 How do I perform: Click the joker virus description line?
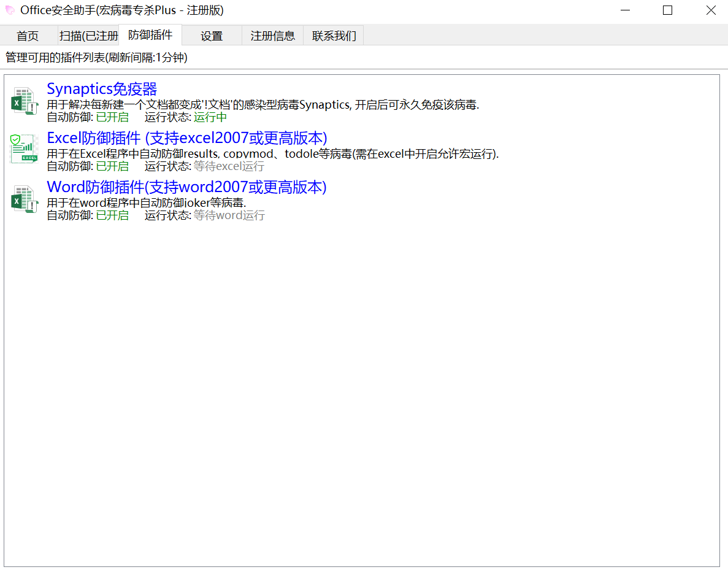(x=146, y=203)
